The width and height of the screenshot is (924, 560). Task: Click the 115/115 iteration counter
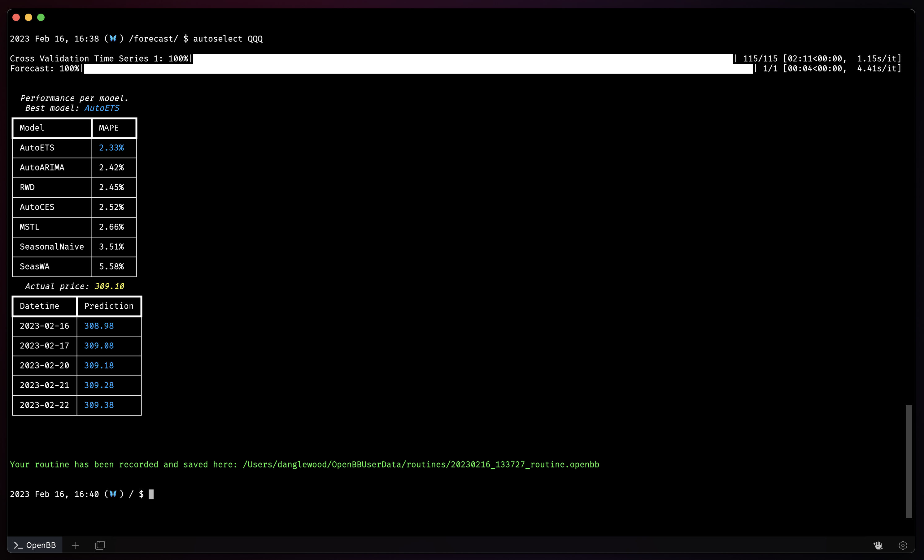coord(760,59)
